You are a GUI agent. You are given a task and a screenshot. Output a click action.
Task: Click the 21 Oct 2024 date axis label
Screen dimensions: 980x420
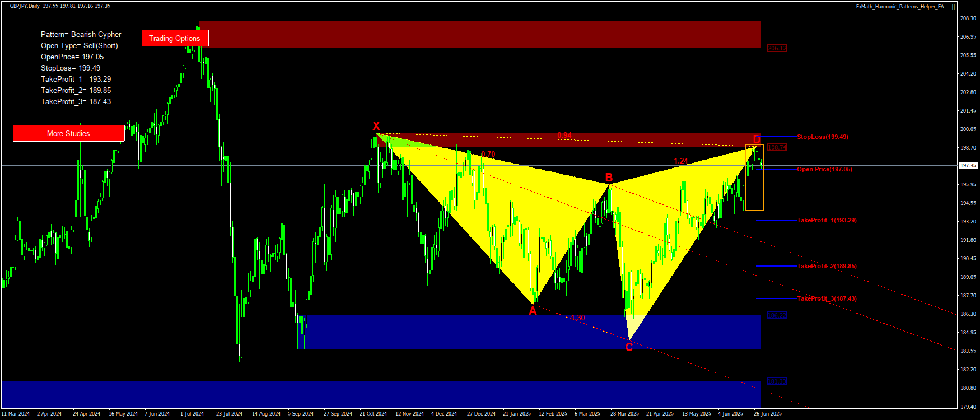click(x=373, y=414)
